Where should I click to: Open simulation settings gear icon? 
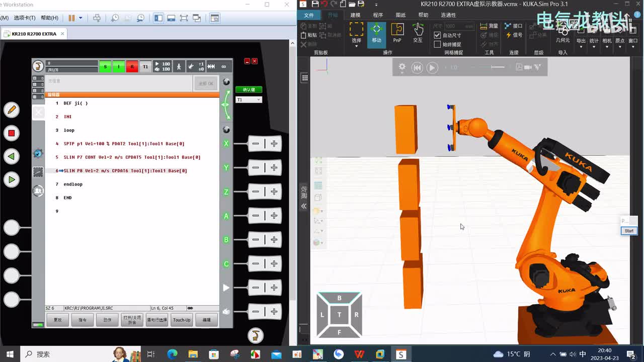[x=402, y=67]
